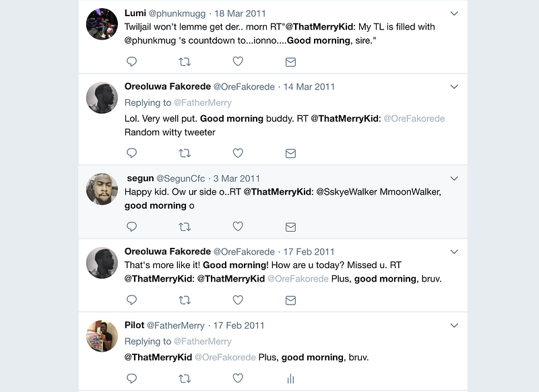This screenshot has height=392, width=539.
Task: Like Oreoluwa's 14 Mar 2011 tweet
Action: [x=238, y=153]
